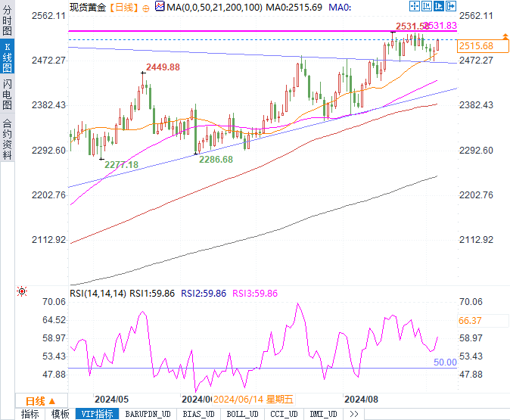Viewport: 510px width, 420px height.
Task: Click the 2024/06/14 星期五 date tooltip
Action: point(253,399)
